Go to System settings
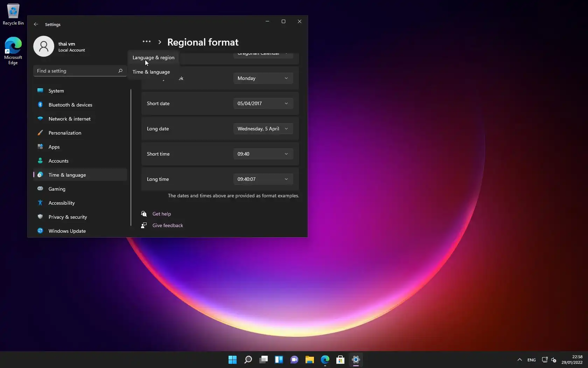The width and height of the screenshot is (588, 368). point(80,91)
